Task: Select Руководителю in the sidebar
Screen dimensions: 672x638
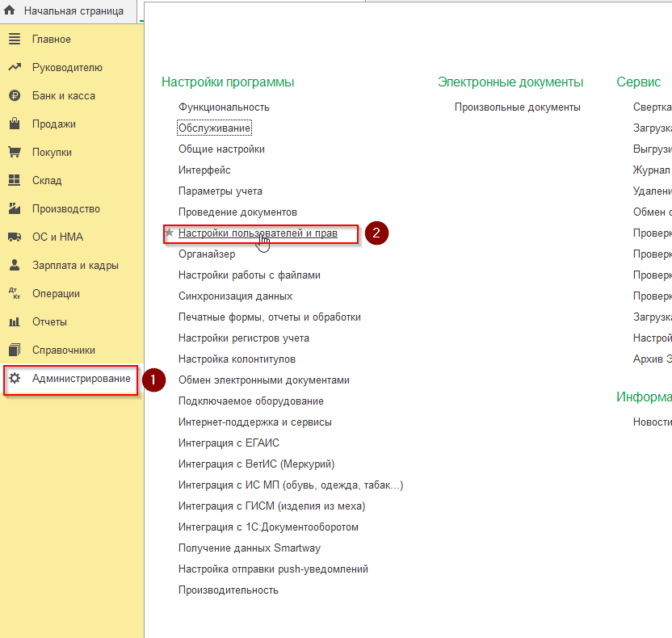Action: [x=67, y=68]
